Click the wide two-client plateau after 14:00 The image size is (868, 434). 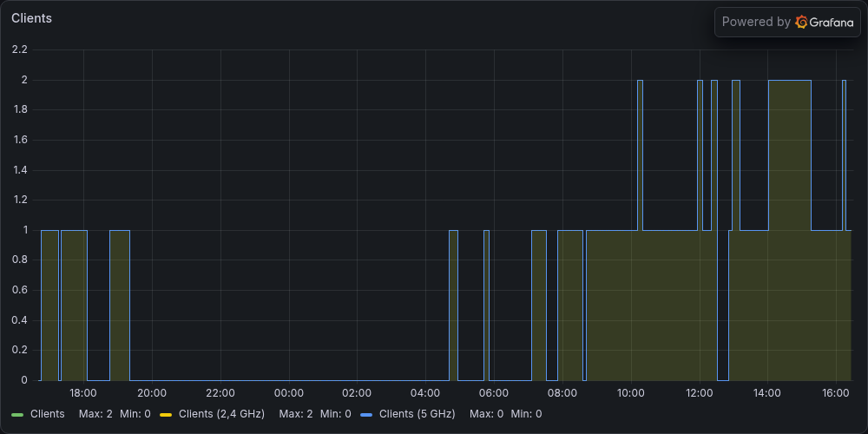point(790,230)
